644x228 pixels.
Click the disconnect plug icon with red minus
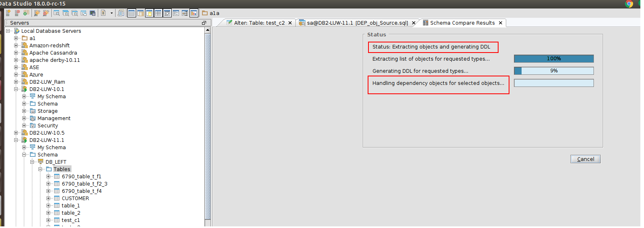(46, 13)
